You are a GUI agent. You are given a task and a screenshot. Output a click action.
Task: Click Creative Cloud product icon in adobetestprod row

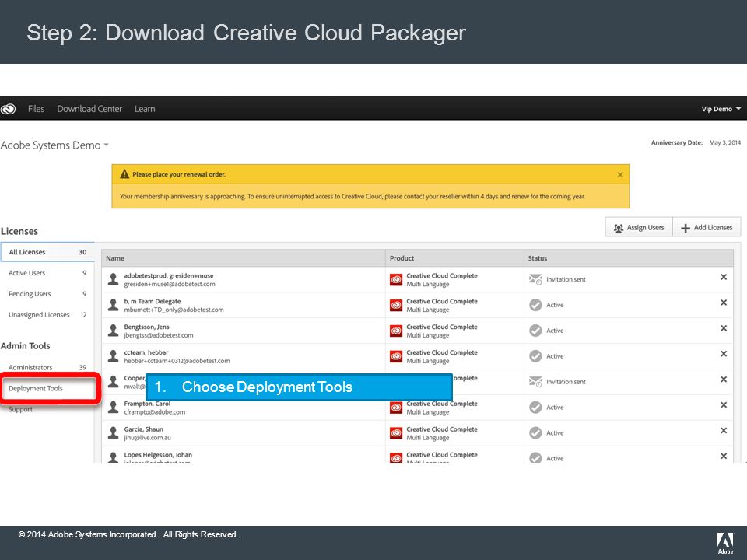point(396,279)
